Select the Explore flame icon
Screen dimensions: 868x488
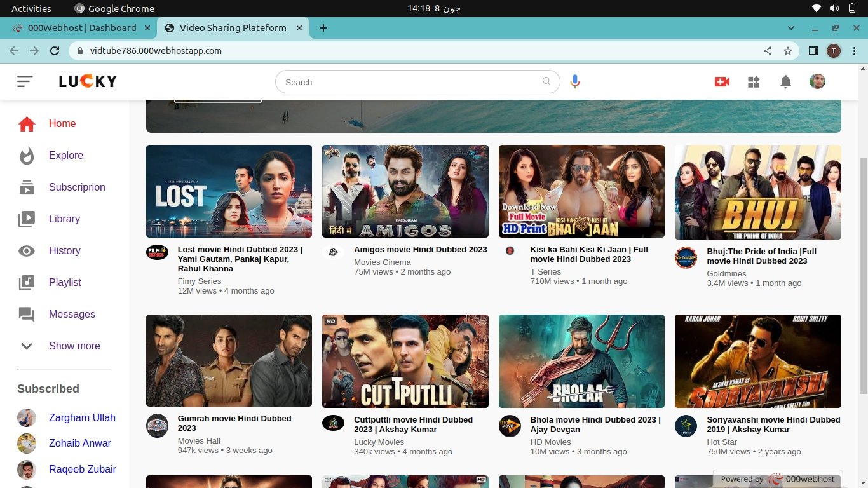tap(27, 155)
